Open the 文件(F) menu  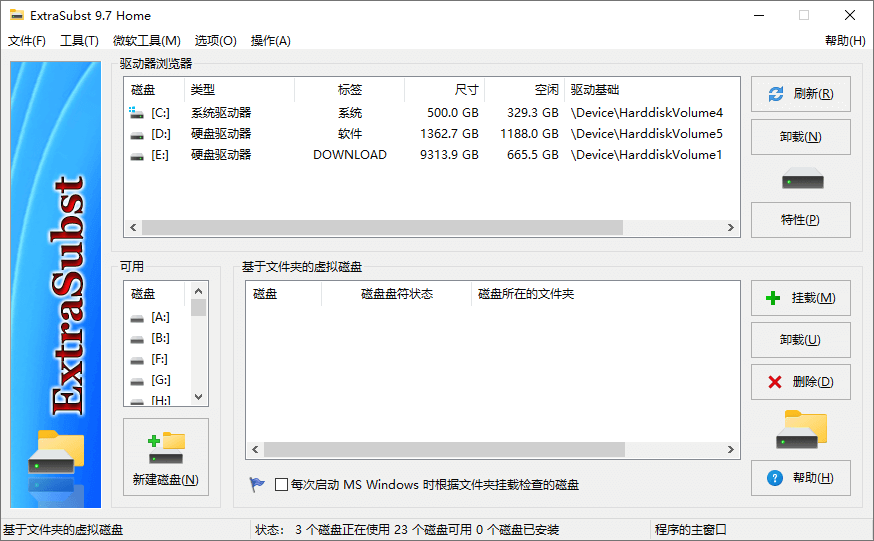(26, 41)
